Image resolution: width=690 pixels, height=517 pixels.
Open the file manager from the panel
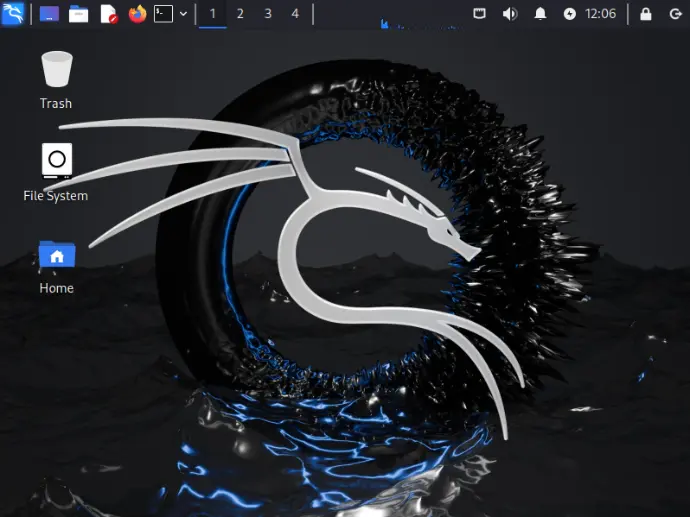(x=78, y=14)
